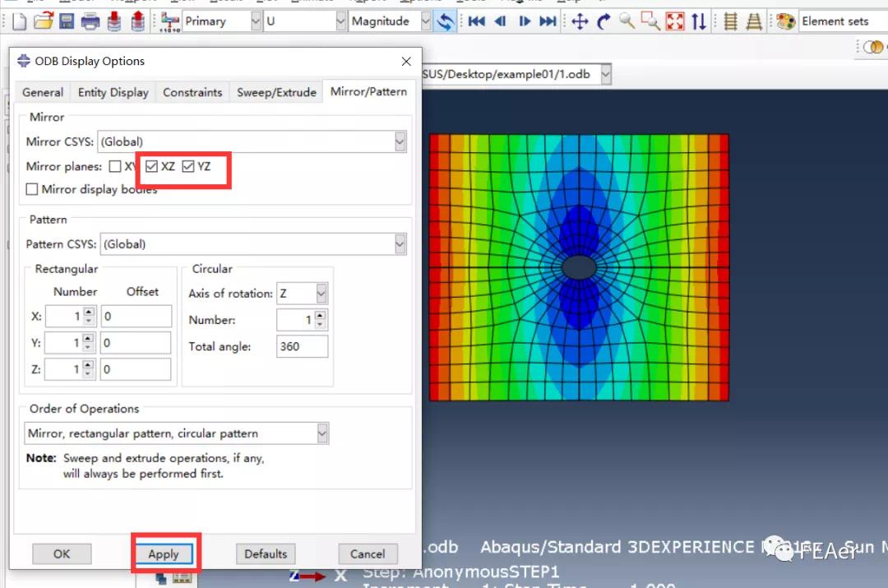The height and width of the screenshot is (588, 888).
Task: Close the ODB Display Options dialog
Action: point(406,61)
